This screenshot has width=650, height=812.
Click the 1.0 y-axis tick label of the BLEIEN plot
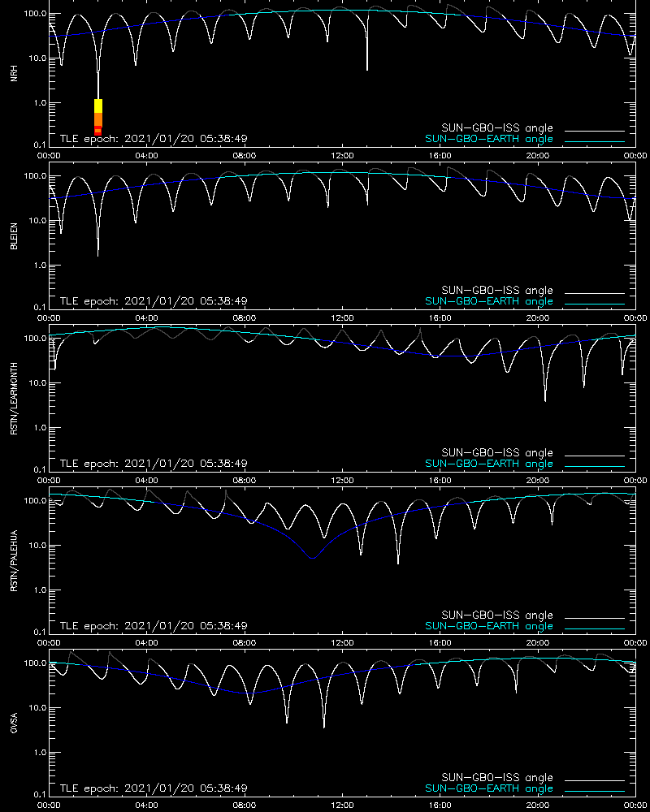pos(39,266)
